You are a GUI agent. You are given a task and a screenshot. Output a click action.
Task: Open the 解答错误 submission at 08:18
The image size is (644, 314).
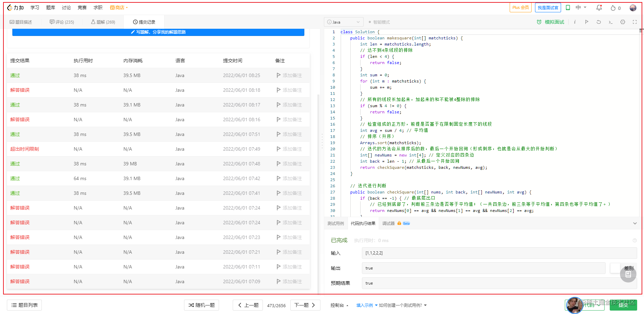click(20, 90)
